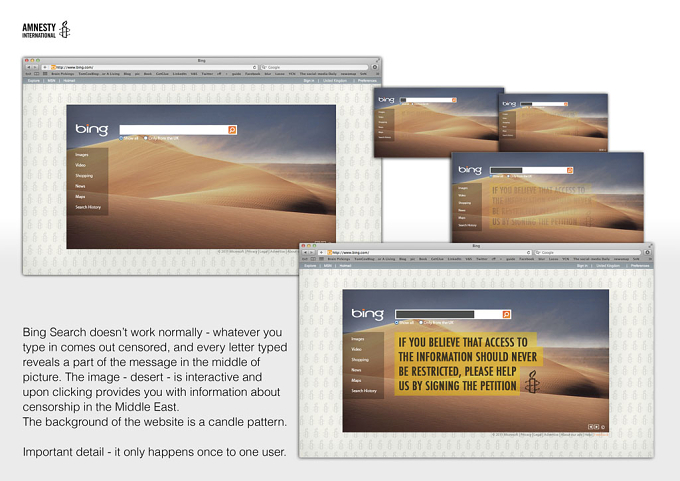The height and width of the screenshot is (481, 680).
Task: Click the Twitter bookmark in upper-left bookmarks bar
Action: (x=206, y=74)
